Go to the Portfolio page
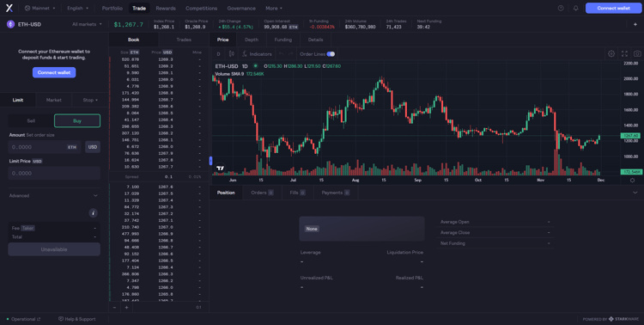 tap(112, 9)
